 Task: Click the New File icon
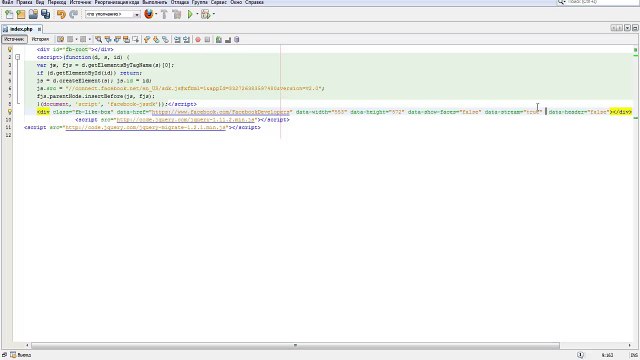coord(9,15)
